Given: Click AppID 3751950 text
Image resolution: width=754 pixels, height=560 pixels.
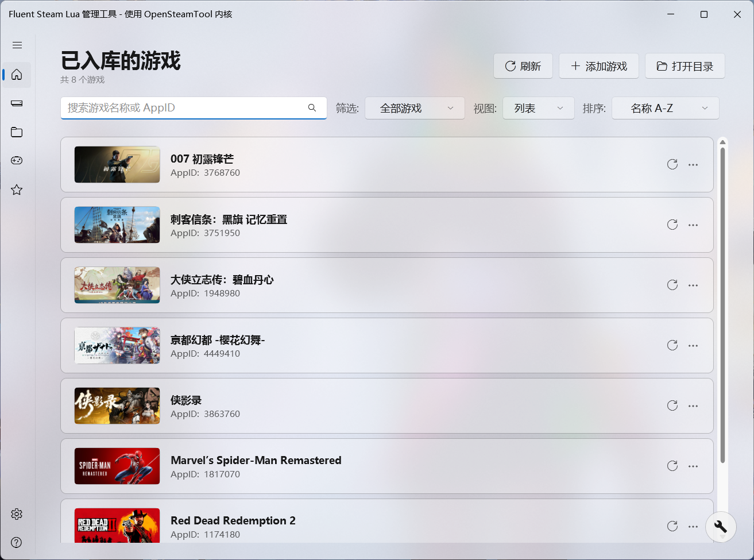Looking at the screenshot, I should [205, 233].
